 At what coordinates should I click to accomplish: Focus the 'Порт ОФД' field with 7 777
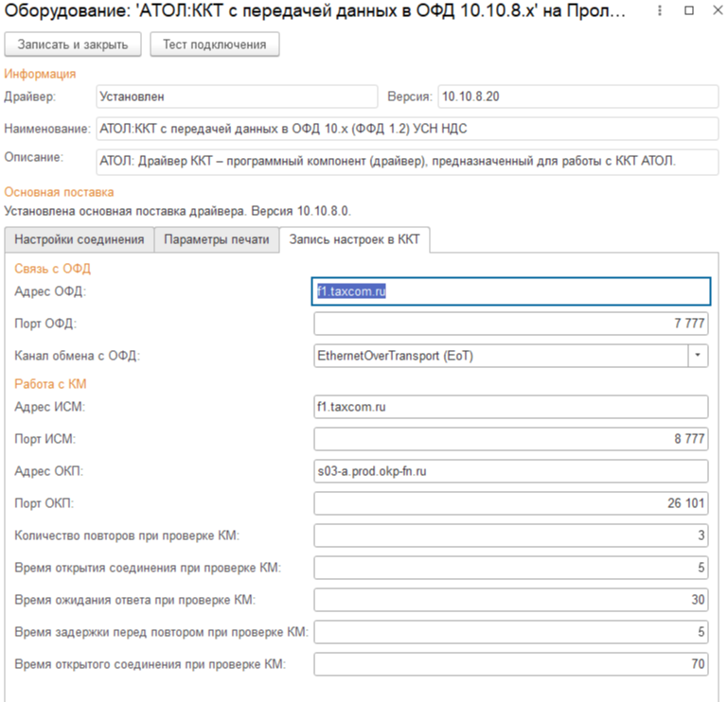[511, 324]
